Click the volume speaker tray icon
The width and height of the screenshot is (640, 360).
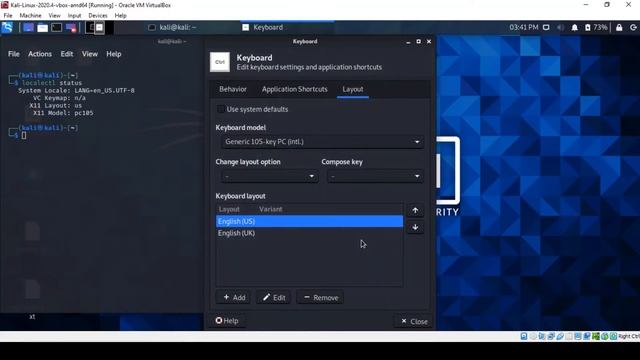560,27
